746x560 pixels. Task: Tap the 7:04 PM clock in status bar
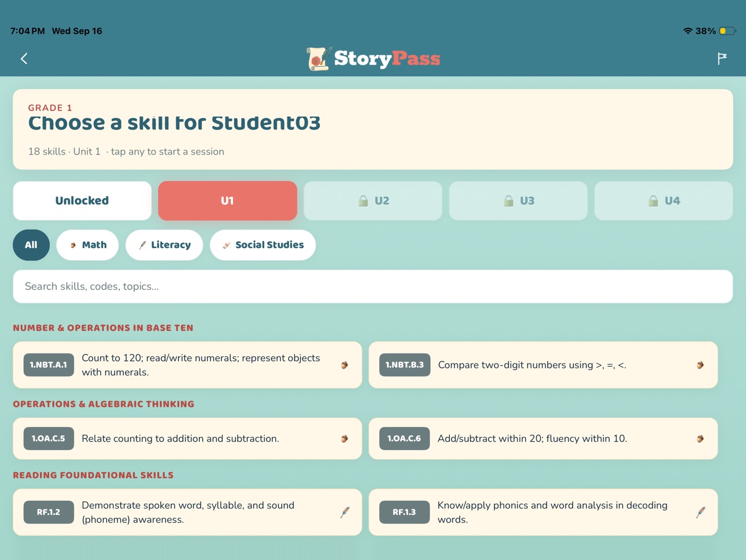27,31
